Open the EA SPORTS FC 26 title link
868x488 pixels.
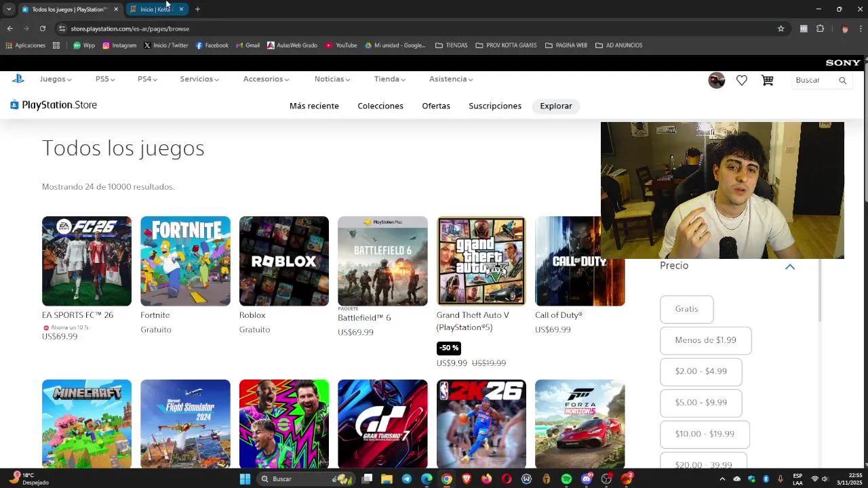coord(77,315)
